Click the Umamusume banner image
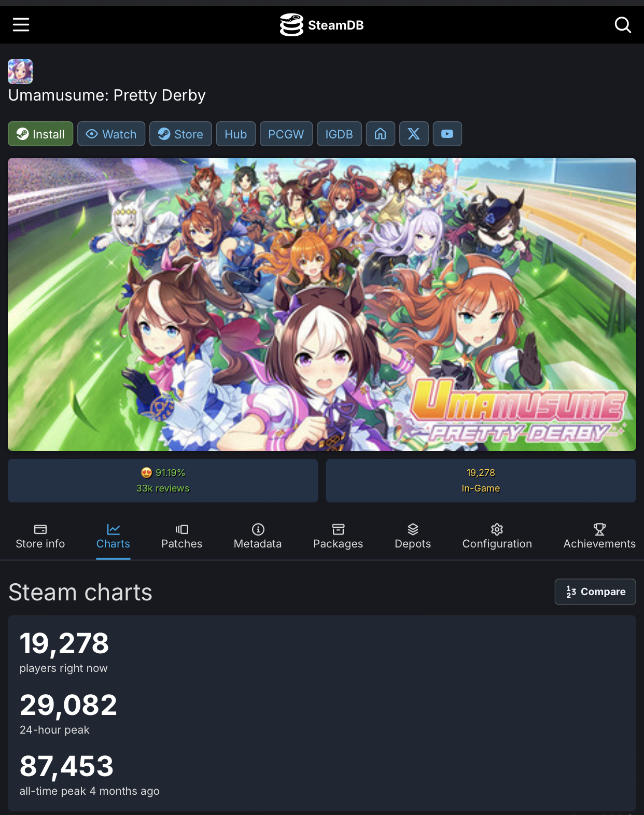The image size is (644, 815). pyautogui.click(x=322, y=304)
